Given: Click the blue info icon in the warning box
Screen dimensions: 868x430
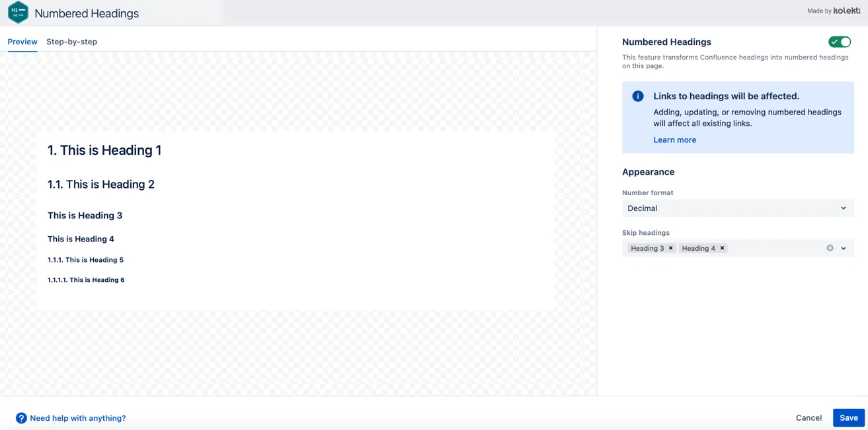Looking at the screenshot, I should (638, 96).
